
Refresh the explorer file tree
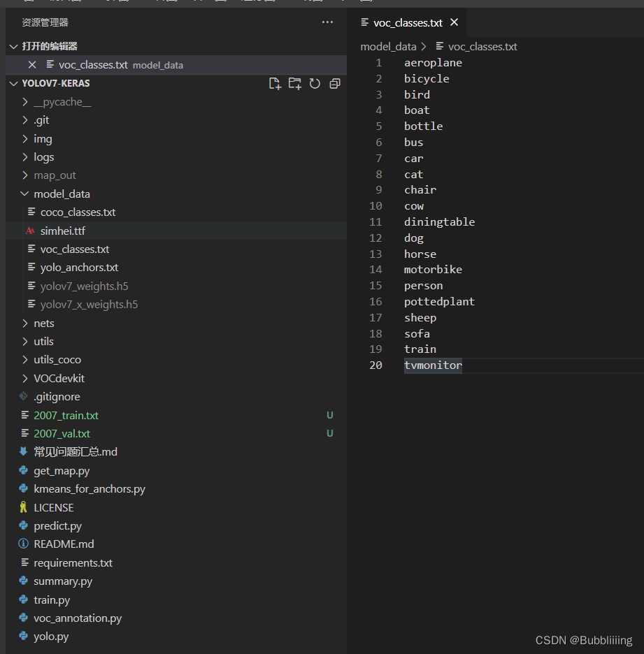315,83
